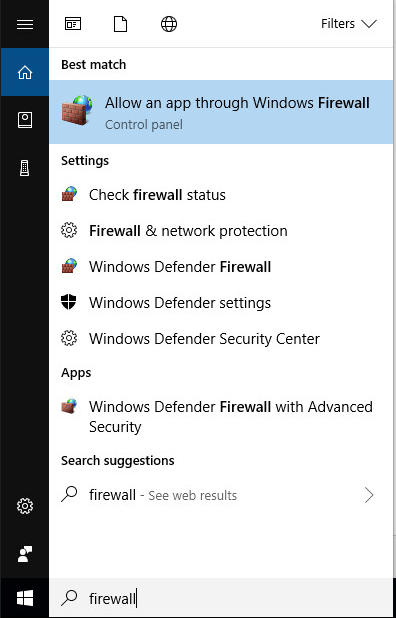This screenshot has height=618, width=396.
Task: Expand the firewall web results chevron arrow
Action: pyautogui.click(x=369, y=495)
